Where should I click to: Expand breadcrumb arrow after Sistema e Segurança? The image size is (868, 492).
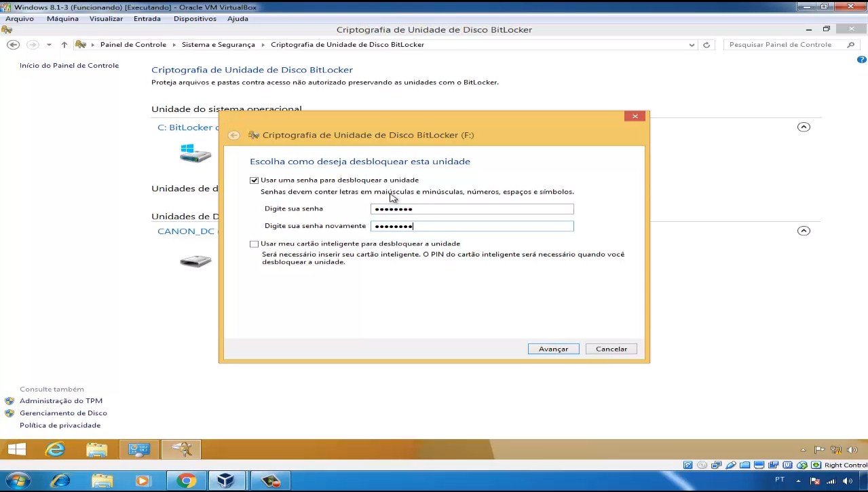[x=263, y=45]
